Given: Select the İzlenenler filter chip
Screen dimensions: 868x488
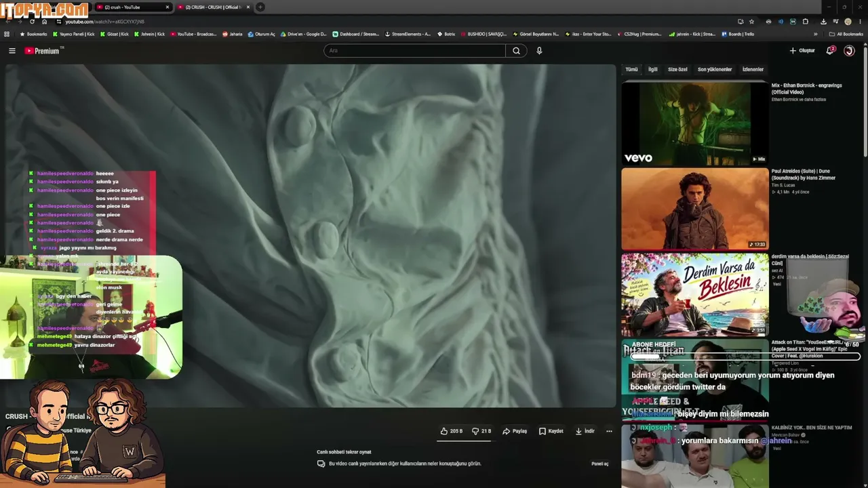Looking at the screenshot, I should [753, 69].
